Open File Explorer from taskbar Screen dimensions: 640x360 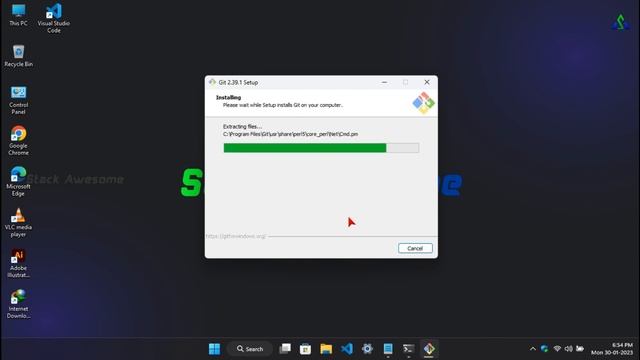click(x=326, y=349)
